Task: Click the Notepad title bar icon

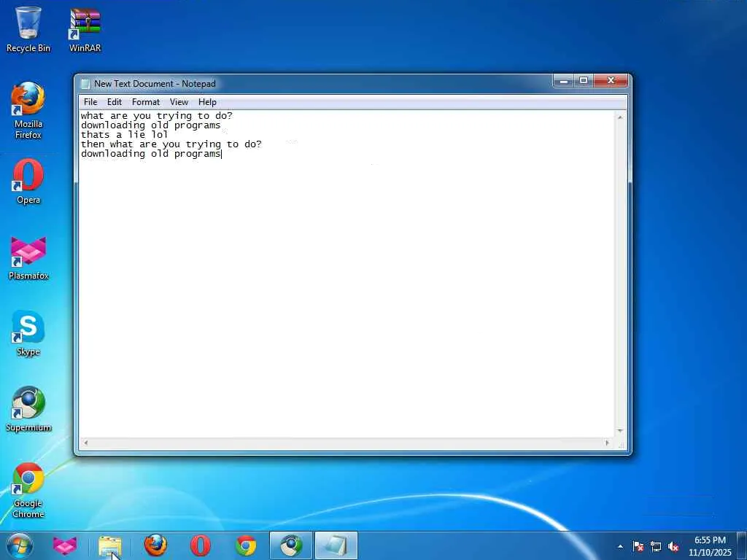Action: point(85,84)
